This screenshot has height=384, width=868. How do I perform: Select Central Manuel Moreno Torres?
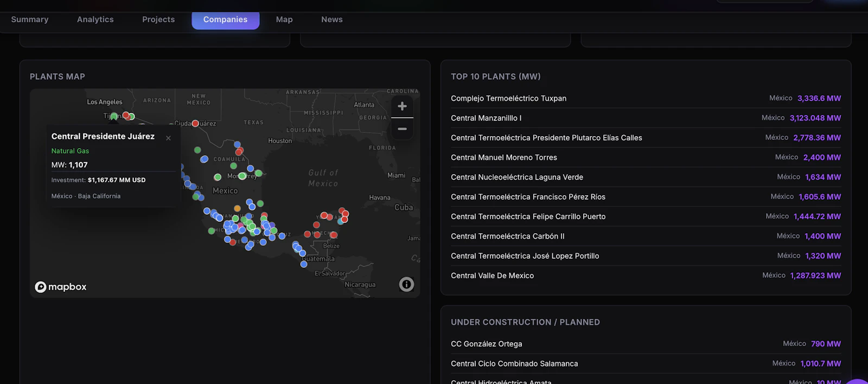pyautogui.click(x=646, y=157)
